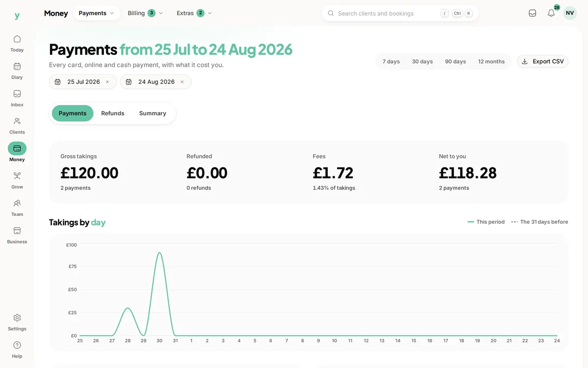588x368 pixels.
Task: Select the Money sidebar icon
Action: 17,148
